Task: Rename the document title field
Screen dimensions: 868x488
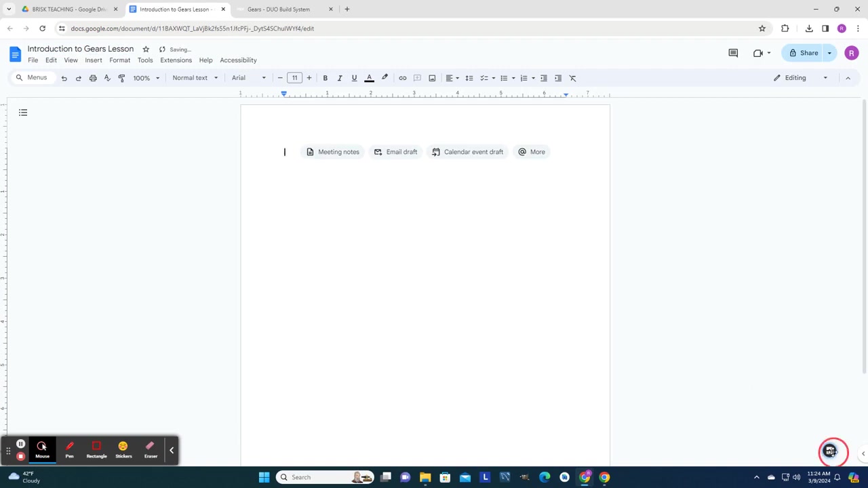Action: [x=81, y=49]
